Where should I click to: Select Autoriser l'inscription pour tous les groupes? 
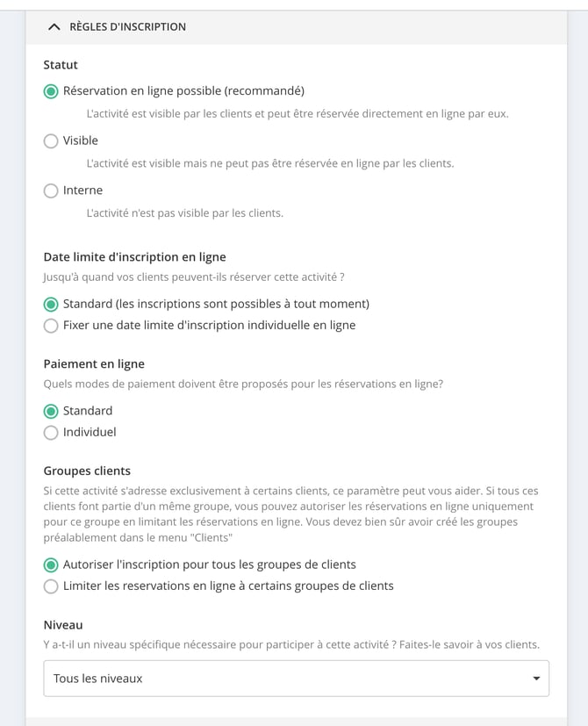pos(51,564)
